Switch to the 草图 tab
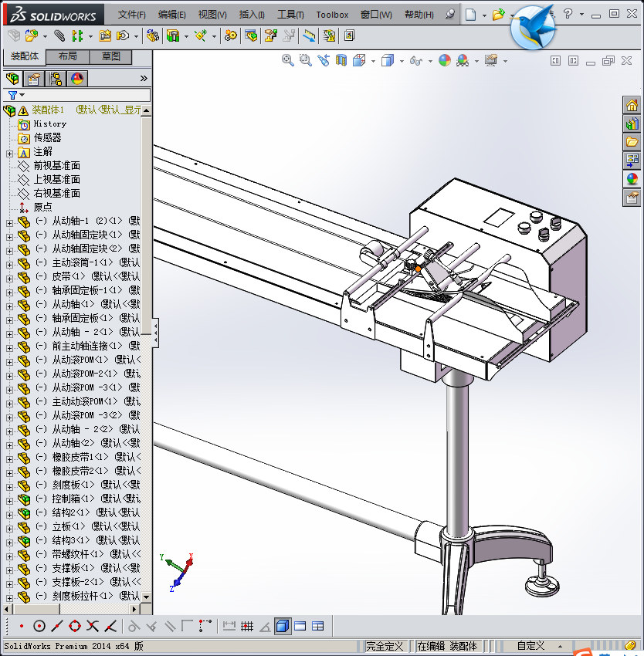Image resolution: width=644 pixels, height=656 pixels. (x=111, y=56)
